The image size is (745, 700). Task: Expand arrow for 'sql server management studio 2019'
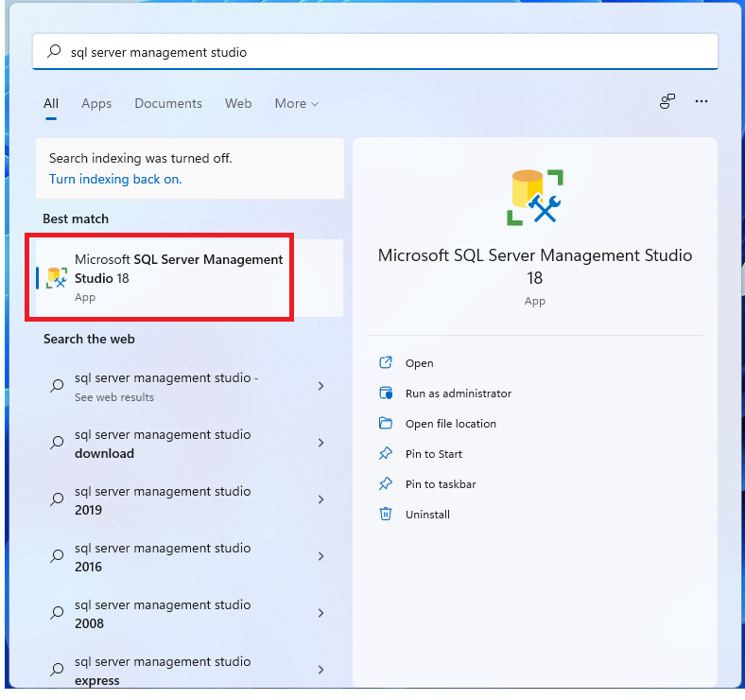click(321, 499)
